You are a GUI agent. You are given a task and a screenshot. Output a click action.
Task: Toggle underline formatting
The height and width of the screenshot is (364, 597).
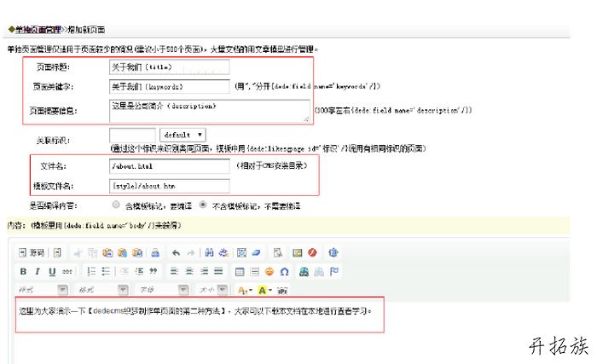52,271
